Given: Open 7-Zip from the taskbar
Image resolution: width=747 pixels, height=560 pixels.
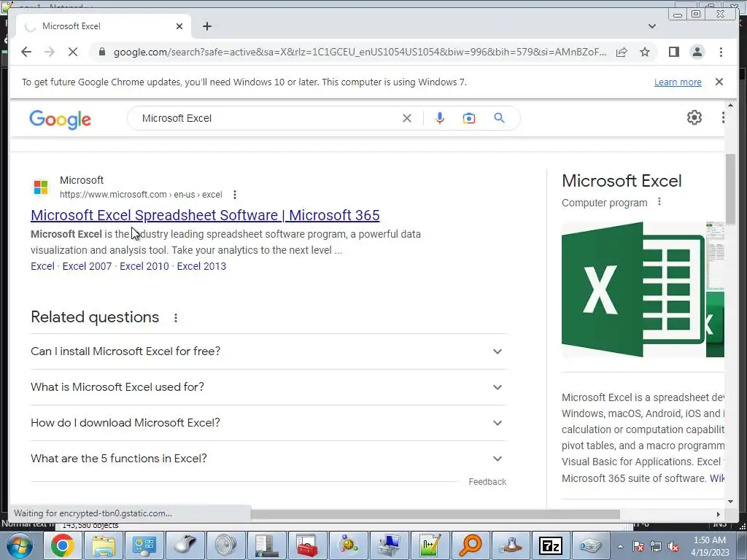Looking at the screenshot, I should (x=551, y=545).
